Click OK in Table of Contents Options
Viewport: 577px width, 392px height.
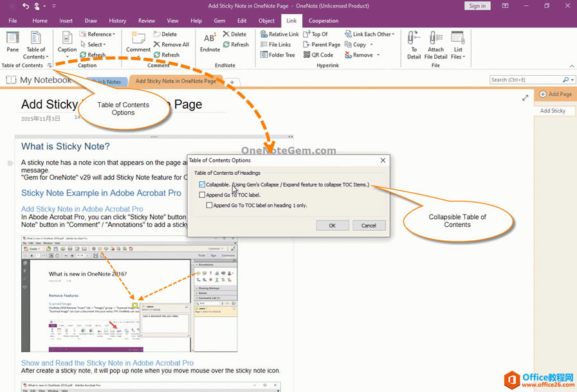click(x=333, y=226)
